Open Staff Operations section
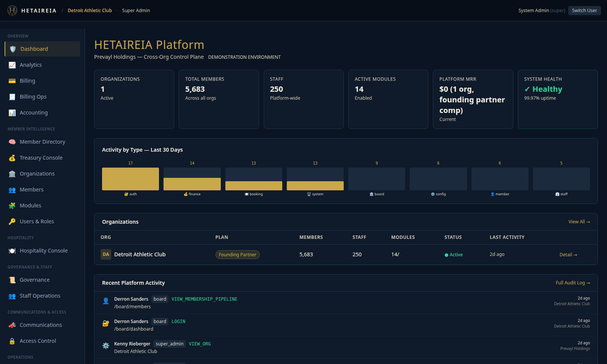Image resolution: width=607 pixels, height=364 pixels. coord(42,296)
